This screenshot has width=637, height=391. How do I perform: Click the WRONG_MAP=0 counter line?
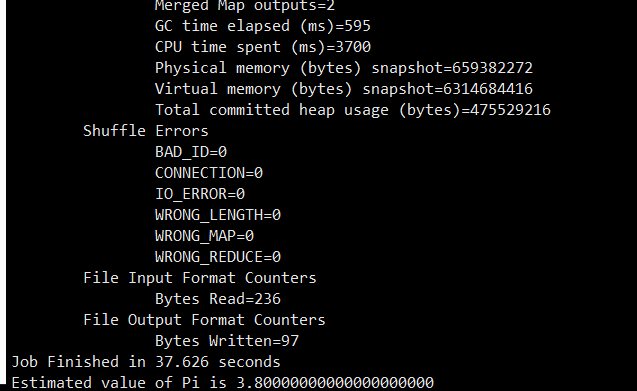pos(204,236)
